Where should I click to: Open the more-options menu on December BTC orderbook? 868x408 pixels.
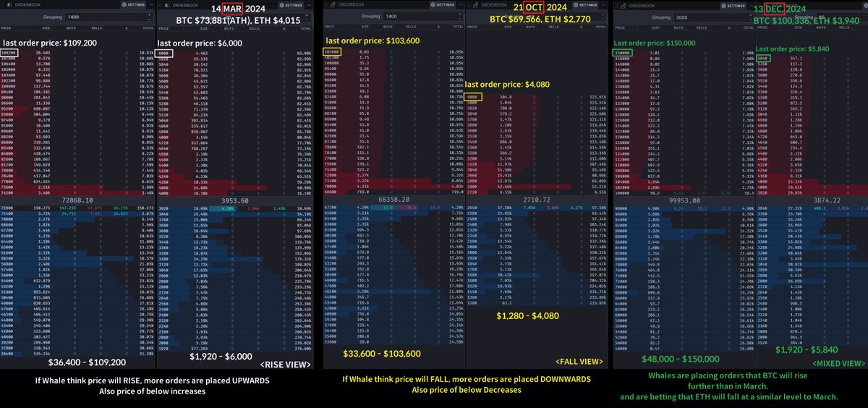tap(751, 5)
